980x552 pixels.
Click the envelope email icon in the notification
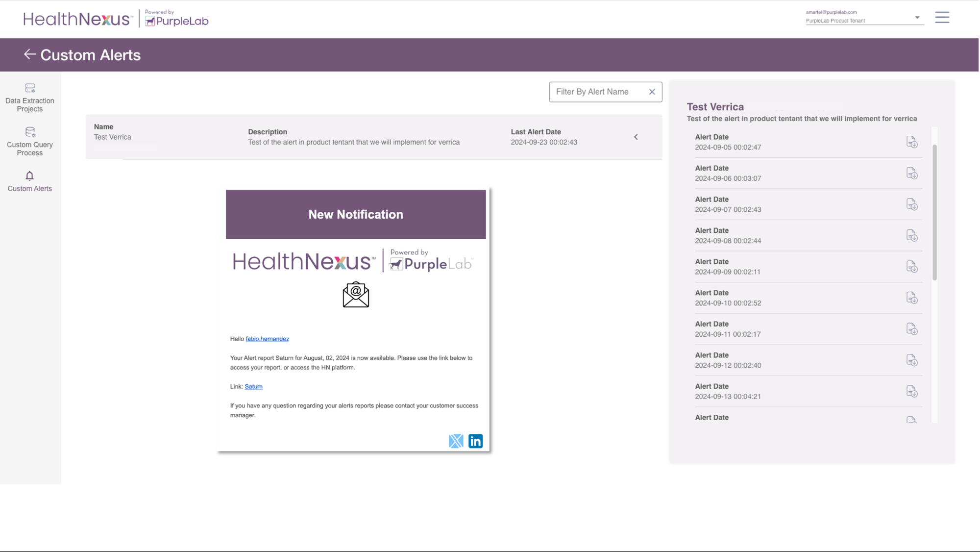[356, 295]
